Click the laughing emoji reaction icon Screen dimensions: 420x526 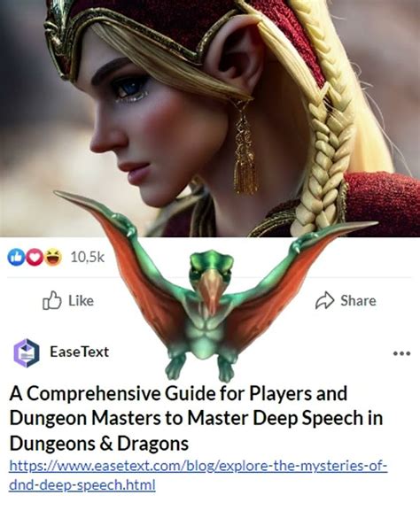(x=52, y=258)
